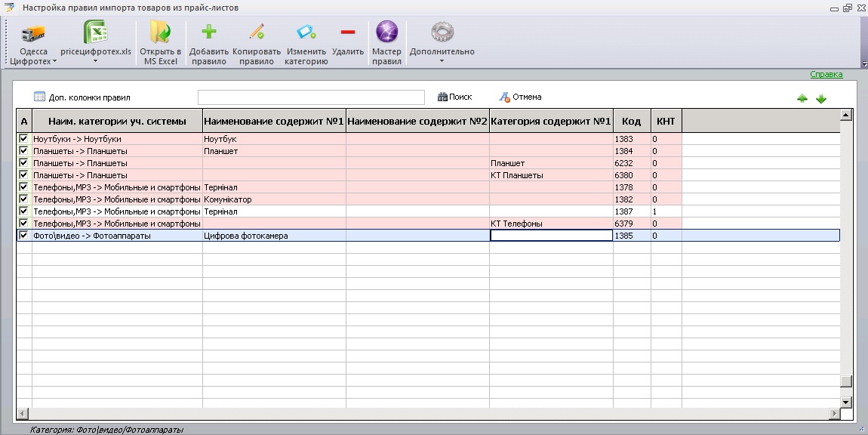Click Изменить категорию tag icon

(x=306, y=32)
